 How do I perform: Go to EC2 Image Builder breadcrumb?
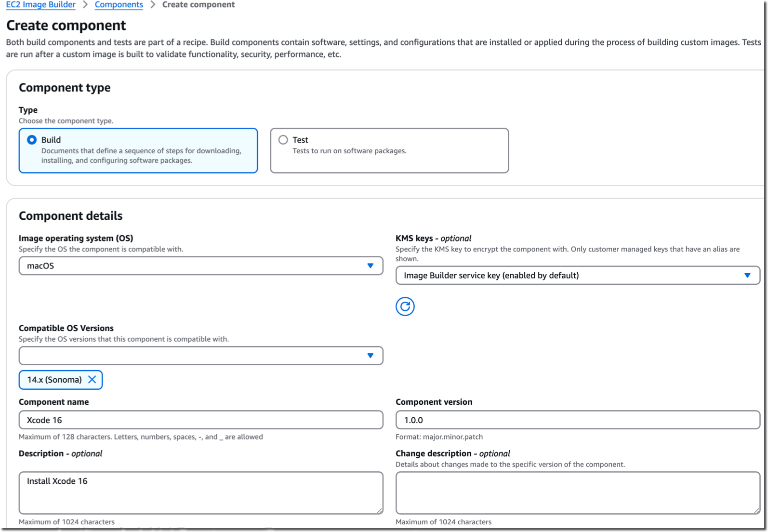point(40,5)
